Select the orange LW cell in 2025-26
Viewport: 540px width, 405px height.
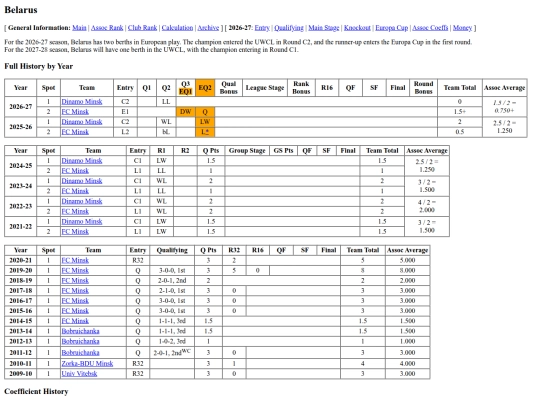[205, 122]
